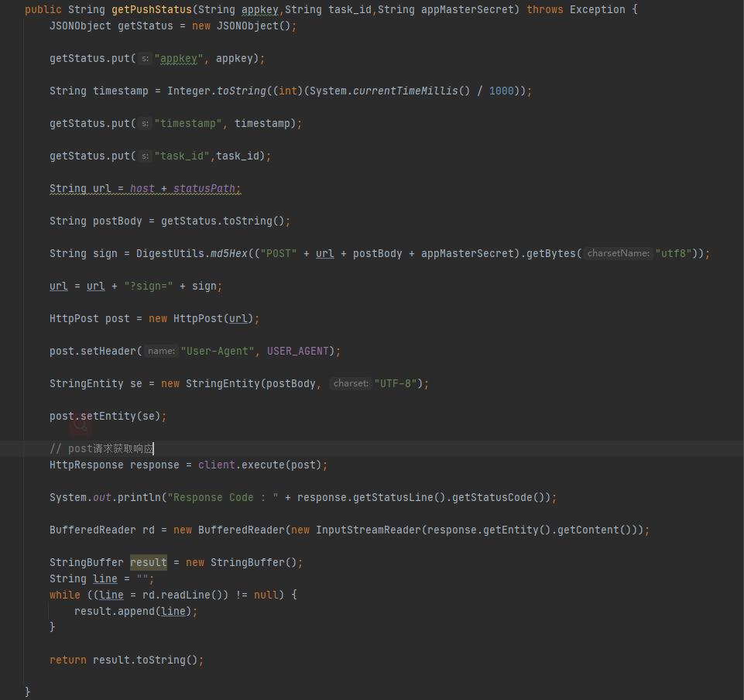This screenshot has height=700, width=744.
Task: Click the "UTF-8" string literal
Action: pos(396,383)
